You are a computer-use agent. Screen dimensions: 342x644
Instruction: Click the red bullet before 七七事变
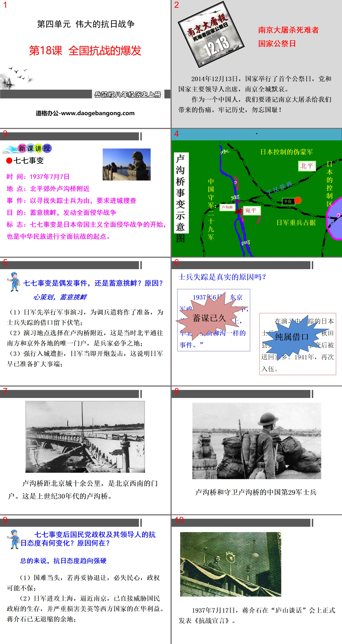click(x=9, y=160)
